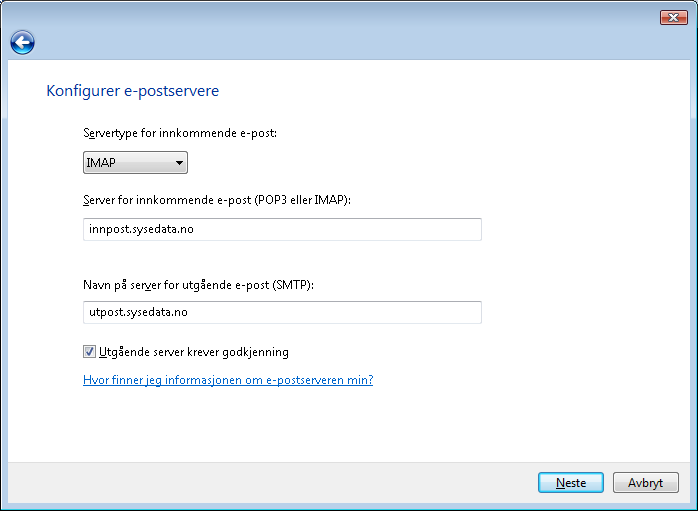The image size is (698, 511).
Task: Open 'Hvor finner jeg informasjonen om e-postserveren min?' link
Action: [x=228, y=380]
